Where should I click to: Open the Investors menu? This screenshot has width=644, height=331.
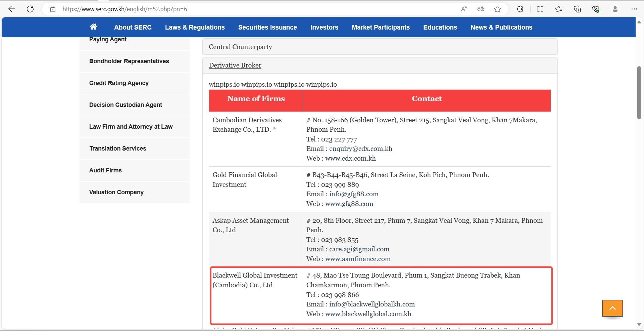(324, 27)
